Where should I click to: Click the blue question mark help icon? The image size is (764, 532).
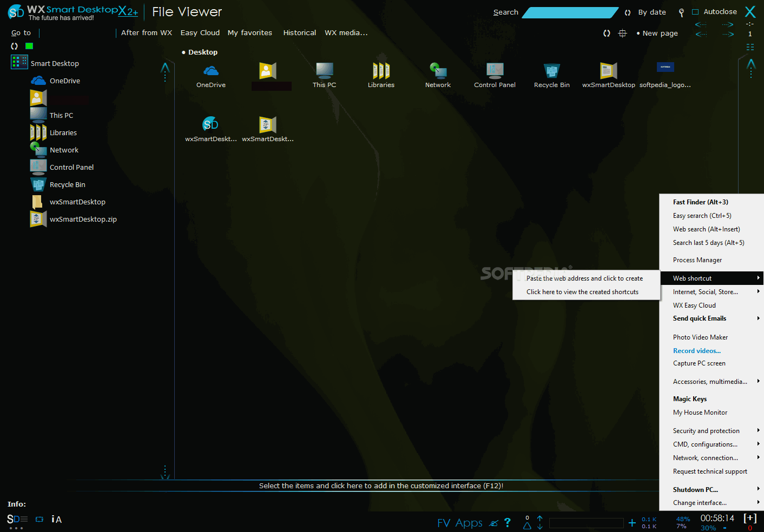coord(508,522)
